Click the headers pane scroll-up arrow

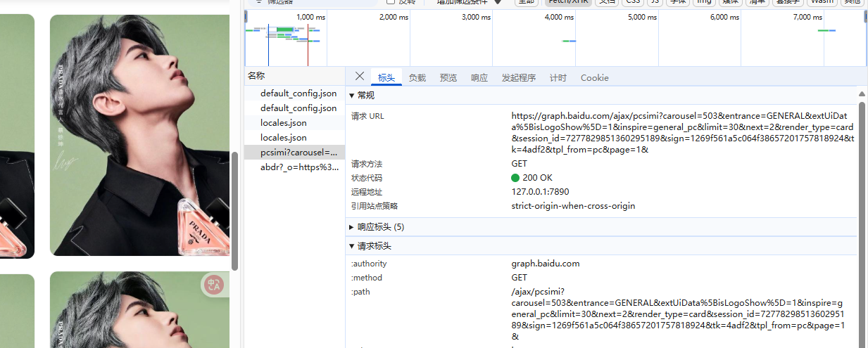click(x=862, y=94)
